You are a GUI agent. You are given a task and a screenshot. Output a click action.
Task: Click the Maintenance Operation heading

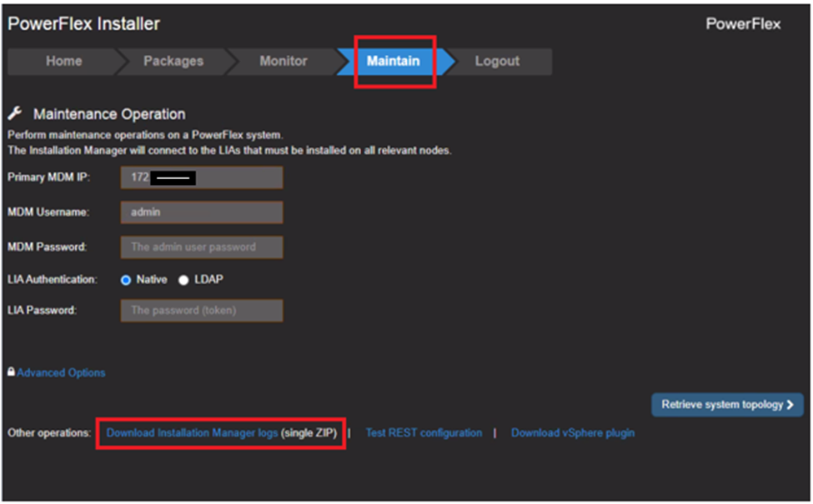pyautogui.click(x=109, y=114)
